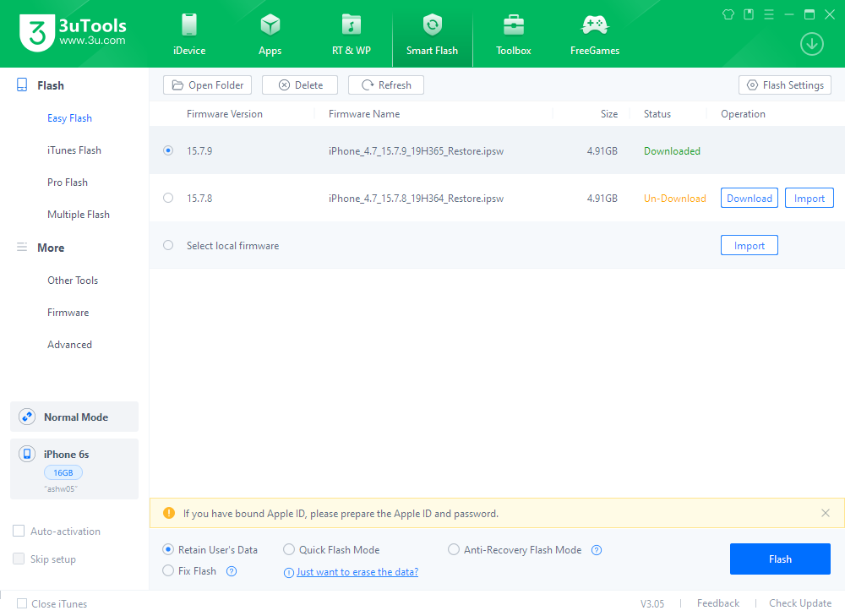The height and width of the screenshot is (616, 845).
Task: Click the bookmark icon in title bar
Action: pos(749,14)
